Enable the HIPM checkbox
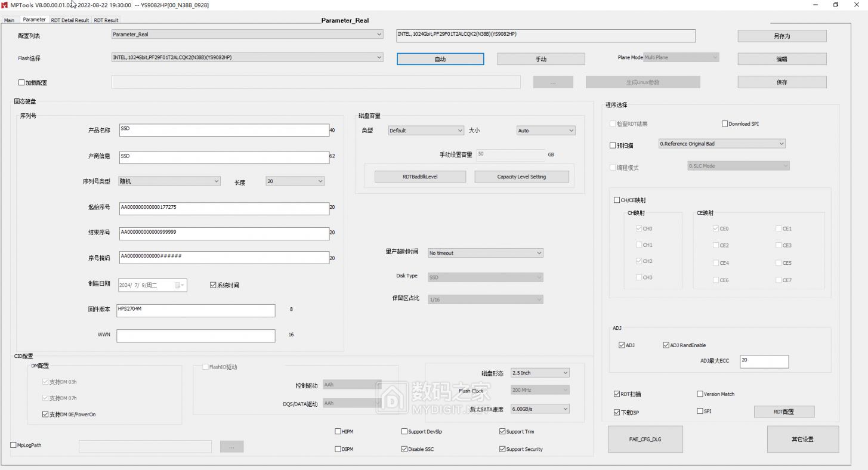The width and height of the screenshot is (868, 470). 338,431
